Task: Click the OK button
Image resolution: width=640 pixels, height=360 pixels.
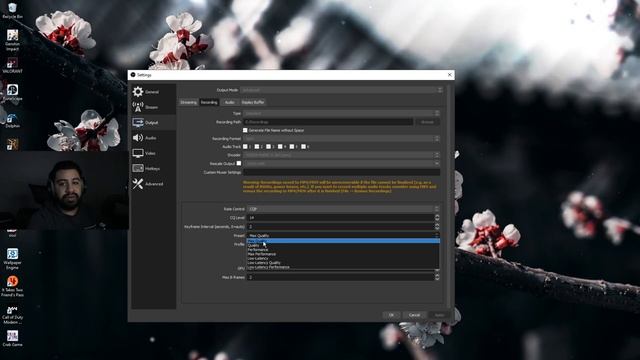Action: pos(391,315)
